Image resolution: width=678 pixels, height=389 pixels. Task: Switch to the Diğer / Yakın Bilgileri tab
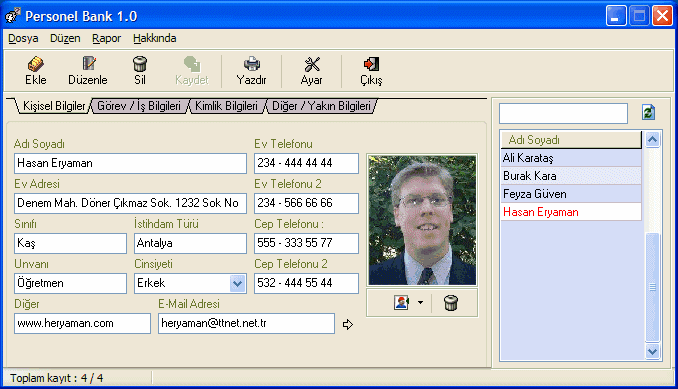[321, 106]
